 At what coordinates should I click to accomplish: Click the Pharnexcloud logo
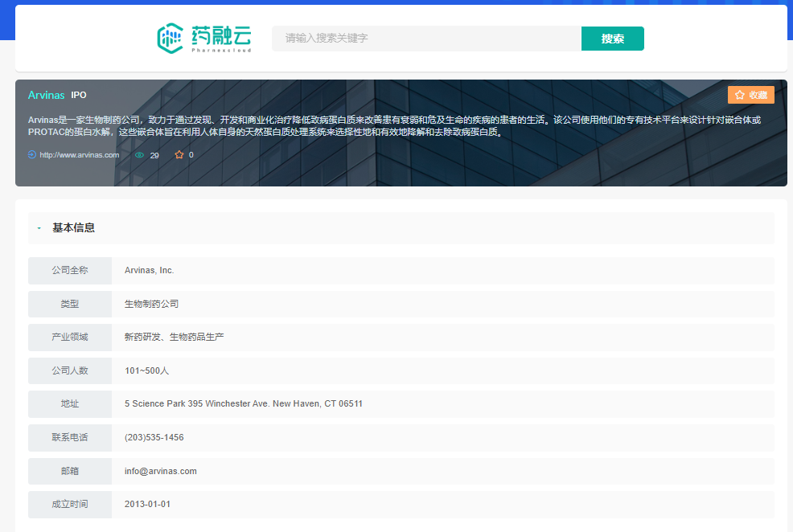(x=204, y=38)
